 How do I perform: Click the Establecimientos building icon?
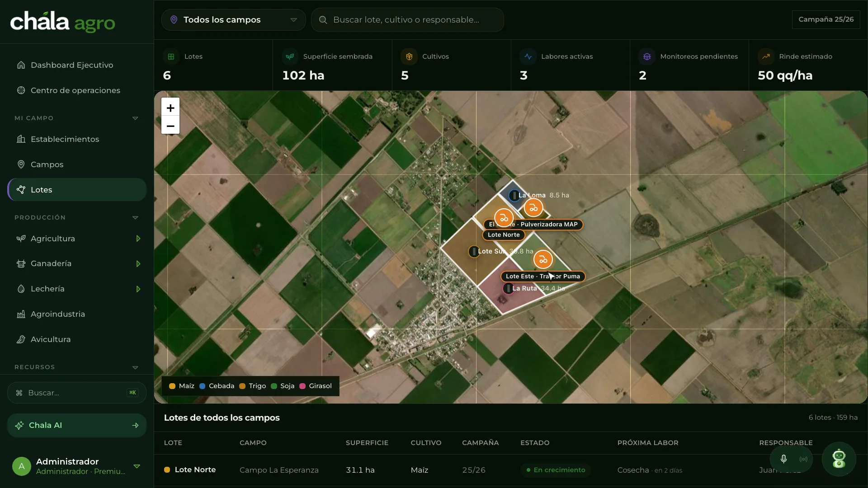pos(21,139)
